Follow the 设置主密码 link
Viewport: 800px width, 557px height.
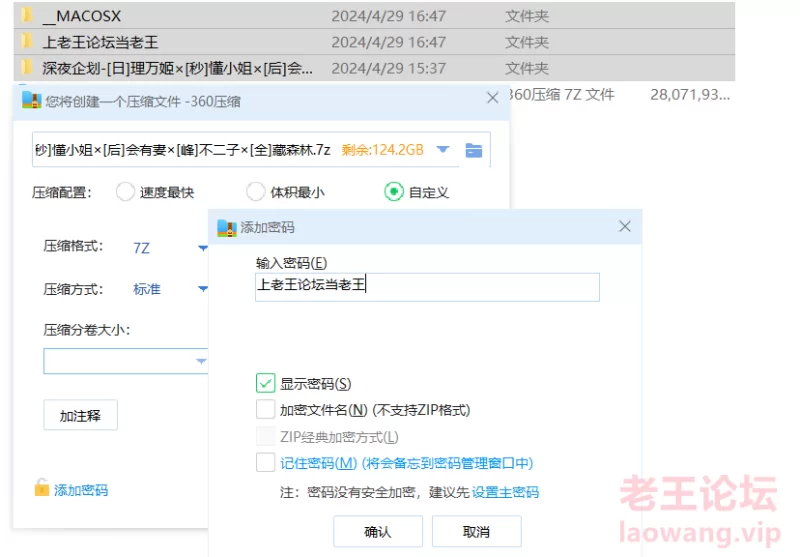click(x=505, y=492)
